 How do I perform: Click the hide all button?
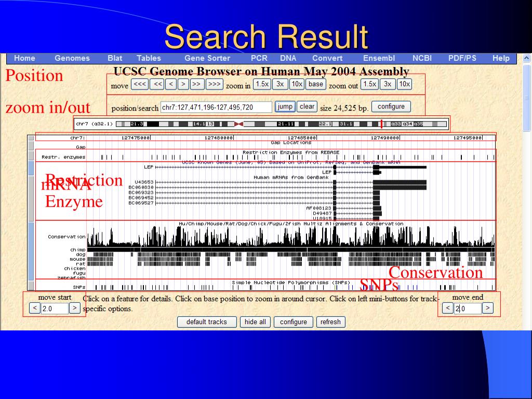(x=255, y=322)
